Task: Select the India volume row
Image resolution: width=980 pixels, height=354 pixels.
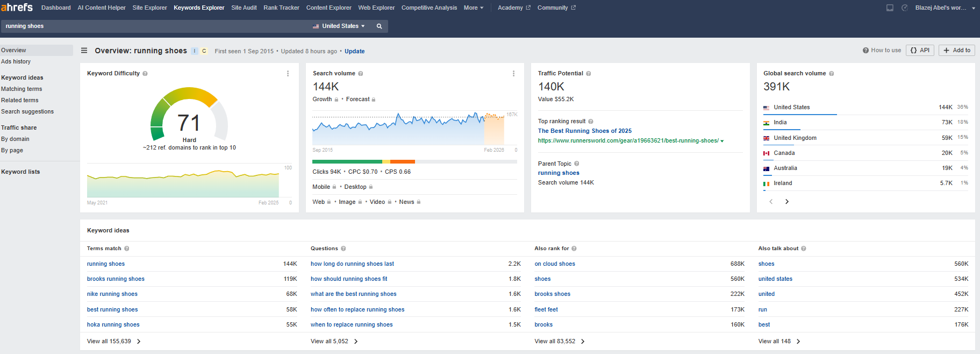Action: 865,123
